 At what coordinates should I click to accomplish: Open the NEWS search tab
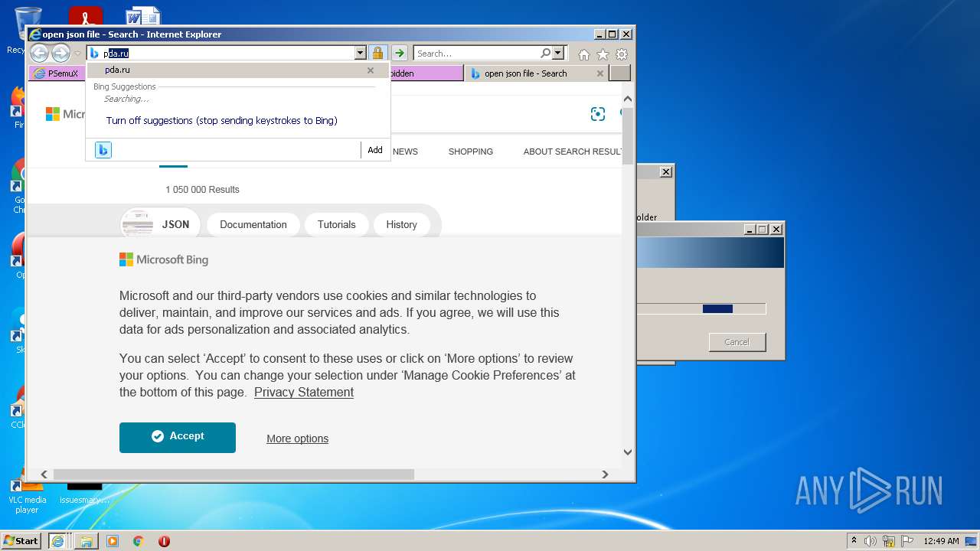point(405,152)
